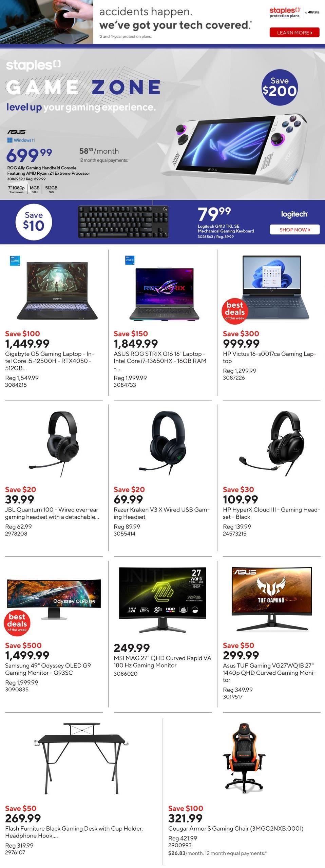This screenshot has height=868, width=325.
Task: Click the Logitech brand logo
Action: point(294,214)
